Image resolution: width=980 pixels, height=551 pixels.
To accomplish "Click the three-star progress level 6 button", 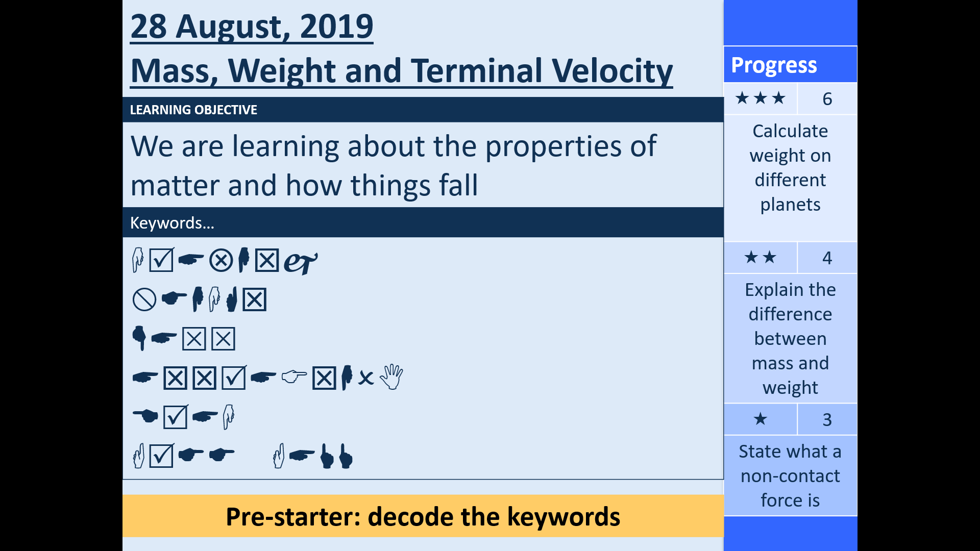I will pos(790,98).
